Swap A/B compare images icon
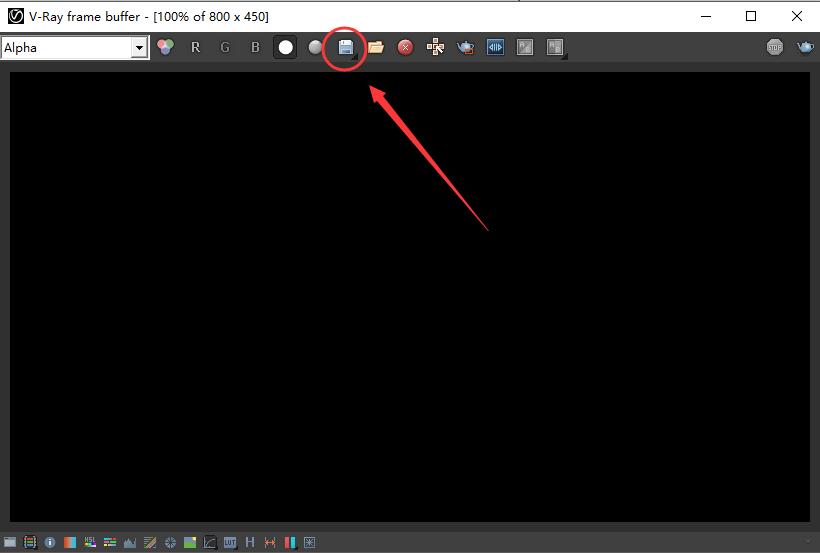Viewport: 820px width, 553px height. click(525, 48)
